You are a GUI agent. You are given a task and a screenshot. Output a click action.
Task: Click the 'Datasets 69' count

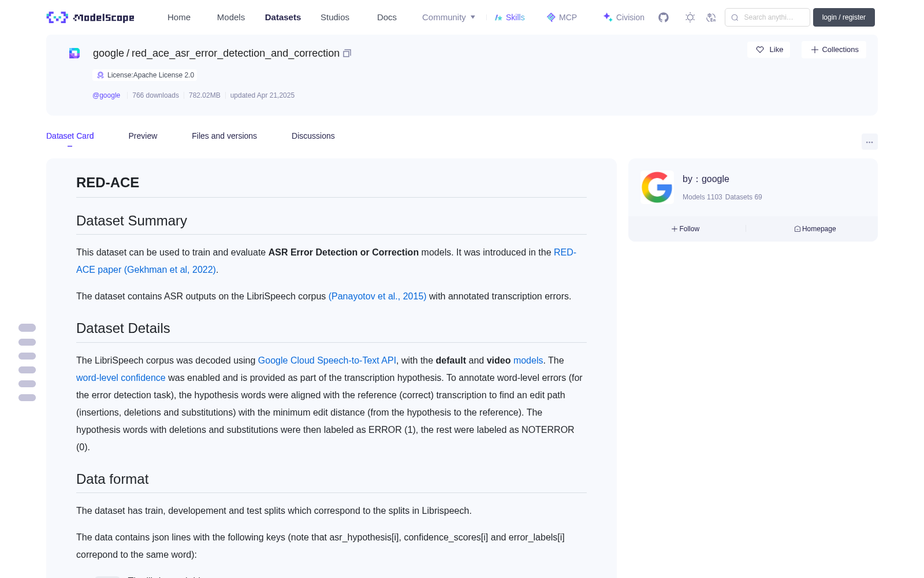744,197
